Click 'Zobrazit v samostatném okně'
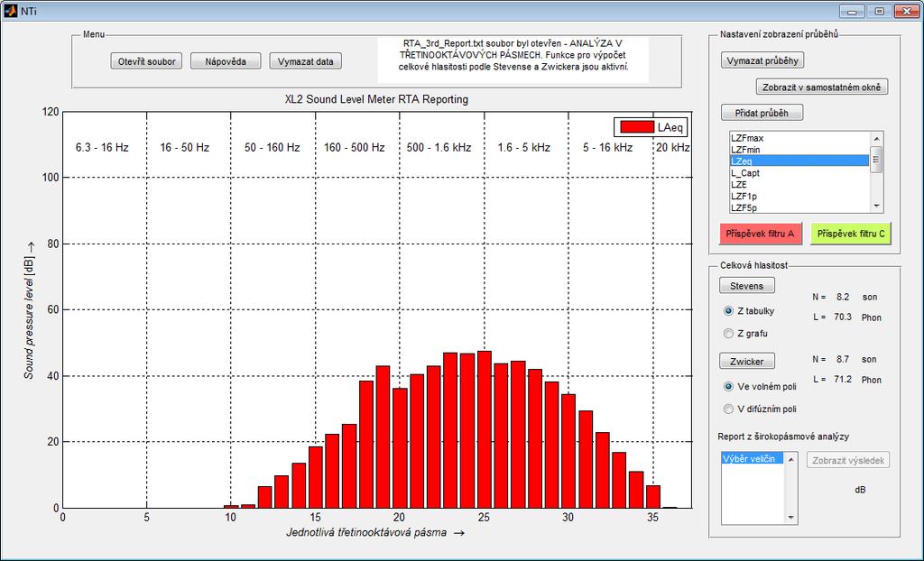924x561 pixels. point(821,87)
